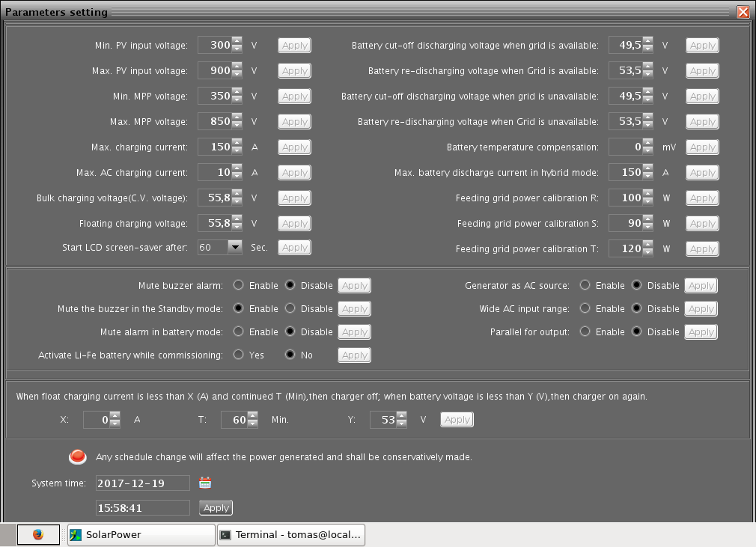Image resolution: width=756 pixels, height=547 pixels.
Task: Increase Min. MPP voltage stepper
Action: coord(237,92)
